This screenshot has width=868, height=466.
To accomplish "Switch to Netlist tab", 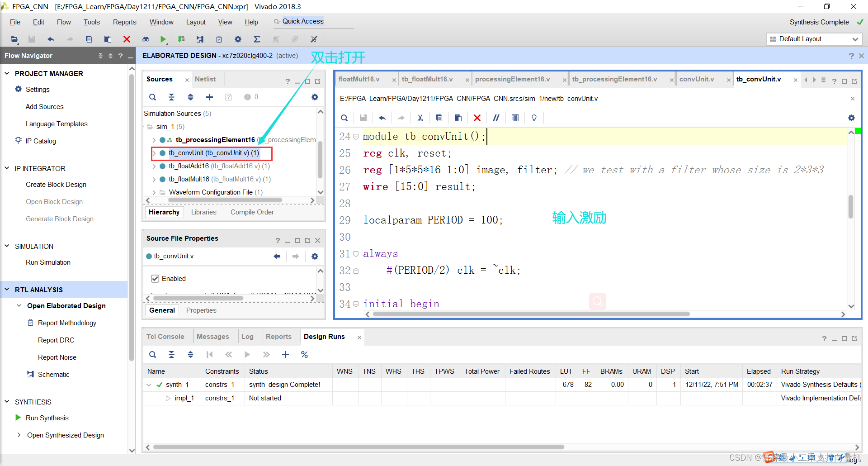I will click(x=205, y=79).
